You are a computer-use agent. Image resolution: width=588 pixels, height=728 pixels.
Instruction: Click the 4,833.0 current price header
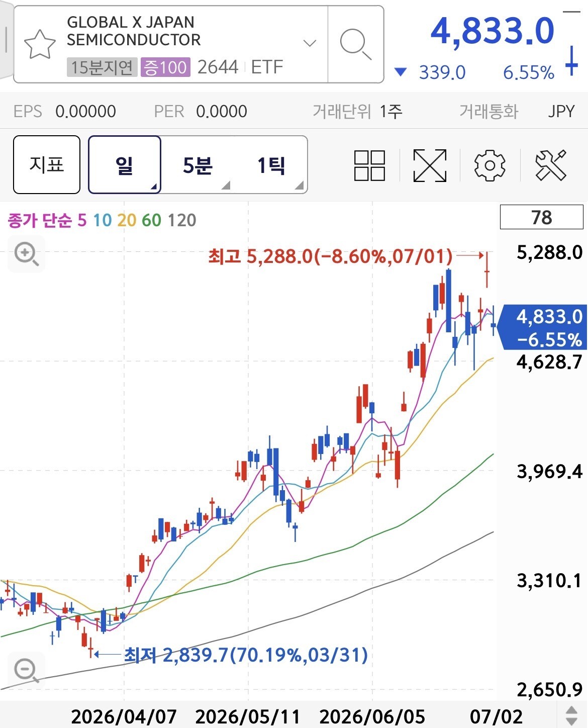pos(492,31)
